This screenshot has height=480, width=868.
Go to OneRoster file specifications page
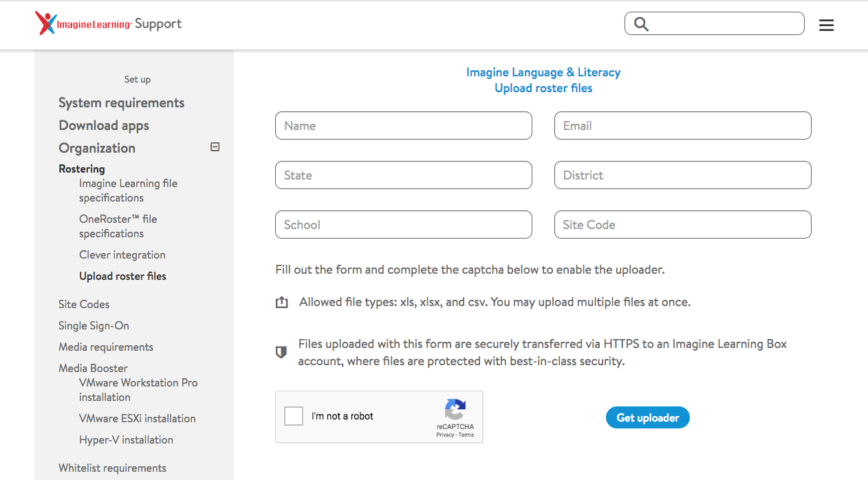118,226
